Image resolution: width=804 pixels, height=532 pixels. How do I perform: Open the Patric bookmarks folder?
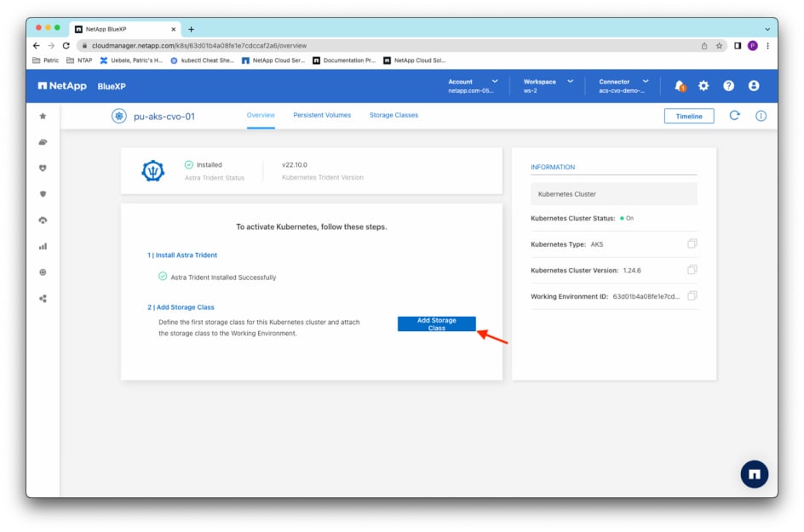pos(46,60)
